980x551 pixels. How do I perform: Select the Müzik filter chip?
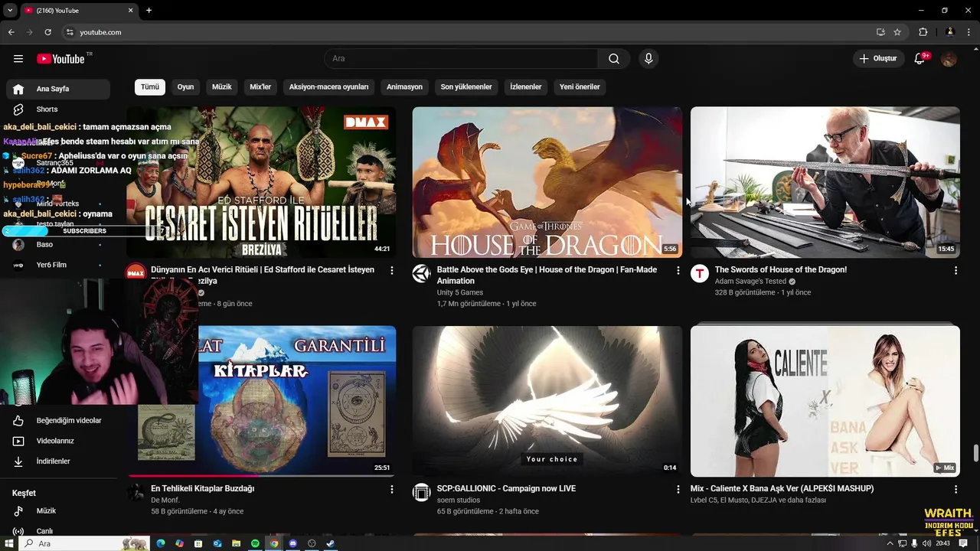coord(222,87)
